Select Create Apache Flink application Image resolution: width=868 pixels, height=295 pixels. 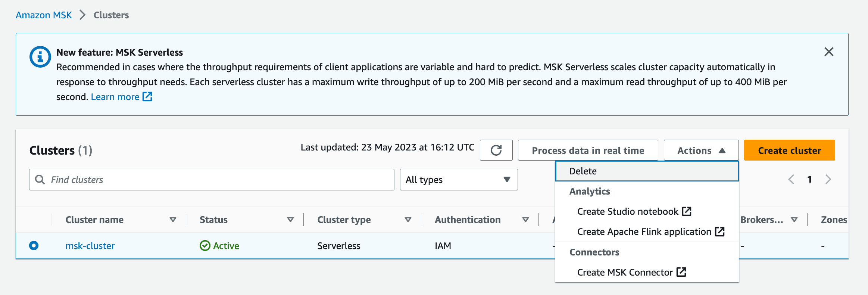(650, 232)
